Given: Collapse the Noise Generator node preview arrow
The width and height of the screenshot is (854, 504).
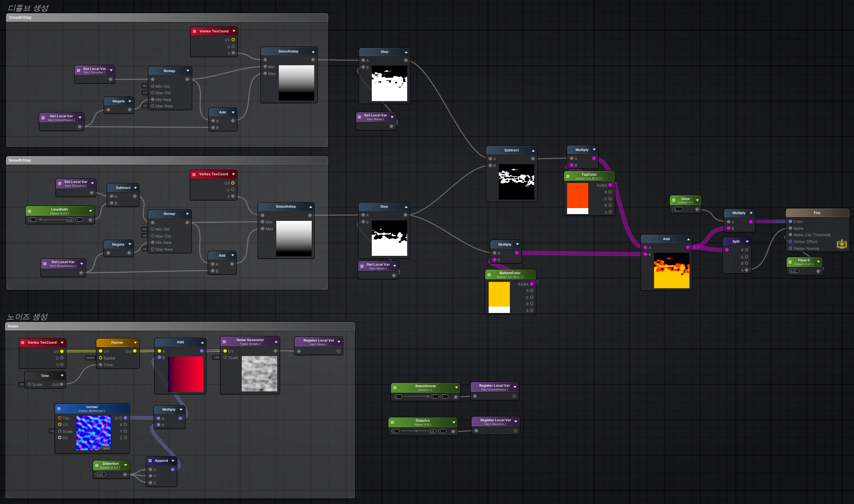Looking at the screenshot, I should point(276,342).
